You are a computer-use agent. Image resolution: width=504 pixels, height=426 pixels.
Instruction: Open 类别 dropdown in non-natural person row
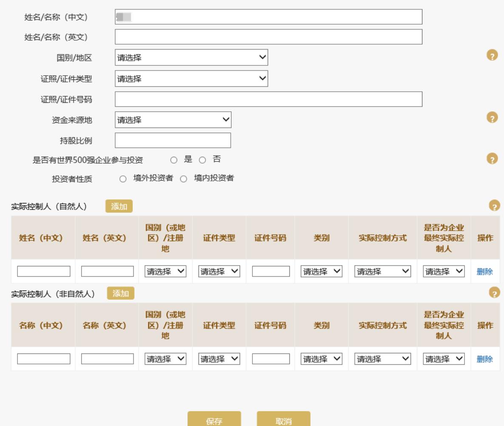pyautogui.click(x=321, y=359)
